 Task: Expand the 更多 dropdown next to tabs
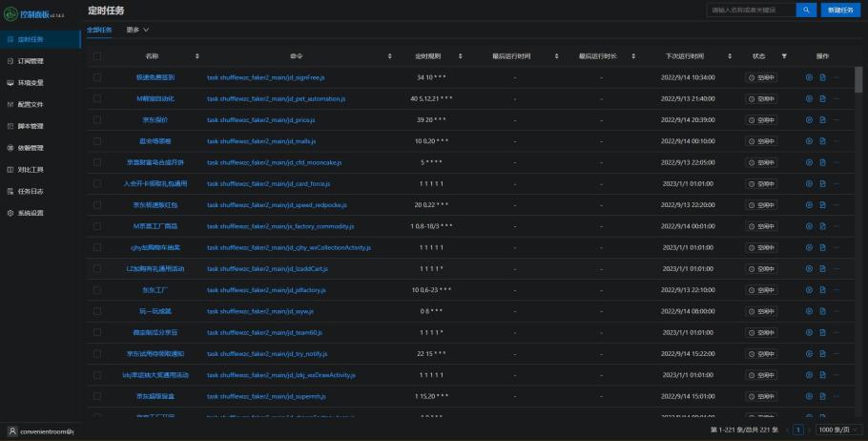coord(138,30)
